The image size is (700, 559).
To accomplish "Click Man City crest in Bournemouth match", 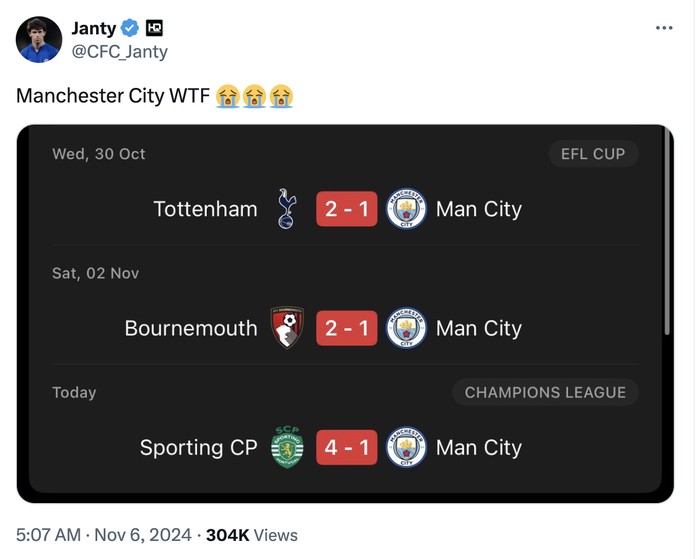I will pyautogui.click(x=406, y=328).
